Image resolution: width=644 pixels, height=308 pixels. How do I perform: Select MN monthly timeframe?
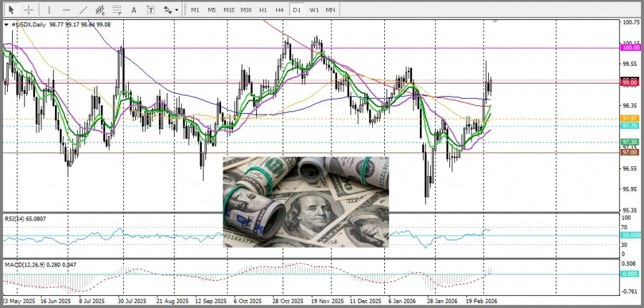point(331,10)
